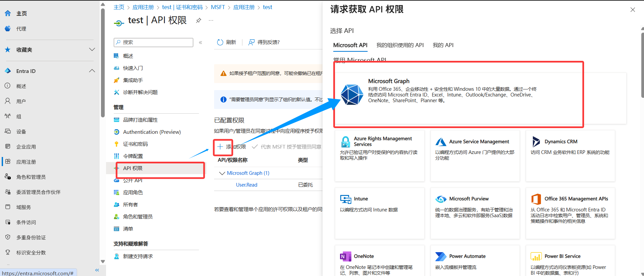Open the Office 365 Management APIs tile
Image resolution: width=644 pixels, height=276 pixels.
(570, 213)
